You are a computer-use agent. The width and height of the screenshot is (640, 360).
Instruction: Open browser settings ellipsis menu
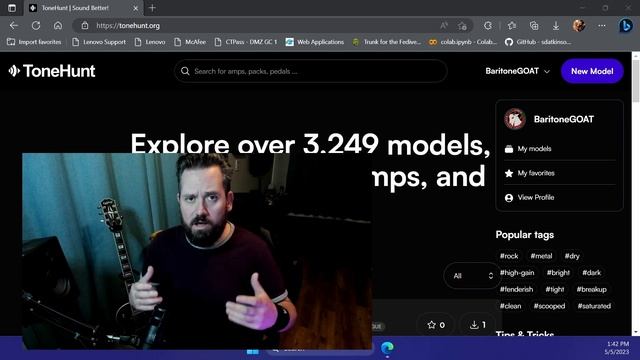pyautogui.click(x=602, y=25)
